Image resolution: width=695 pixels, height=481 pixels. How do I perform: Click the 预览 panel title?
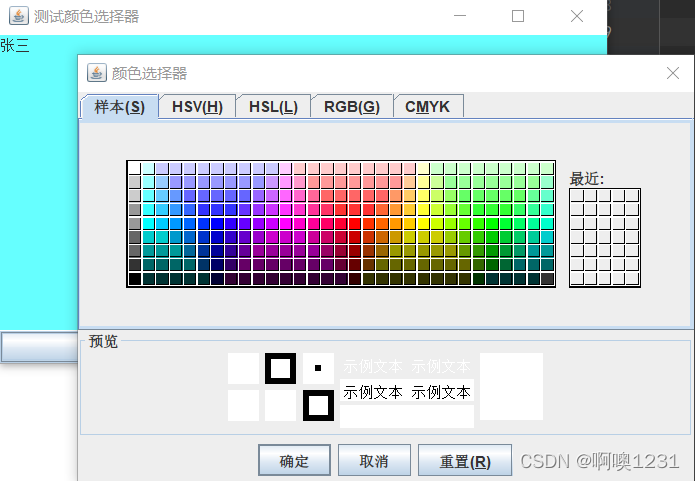(x=103, y=341)
